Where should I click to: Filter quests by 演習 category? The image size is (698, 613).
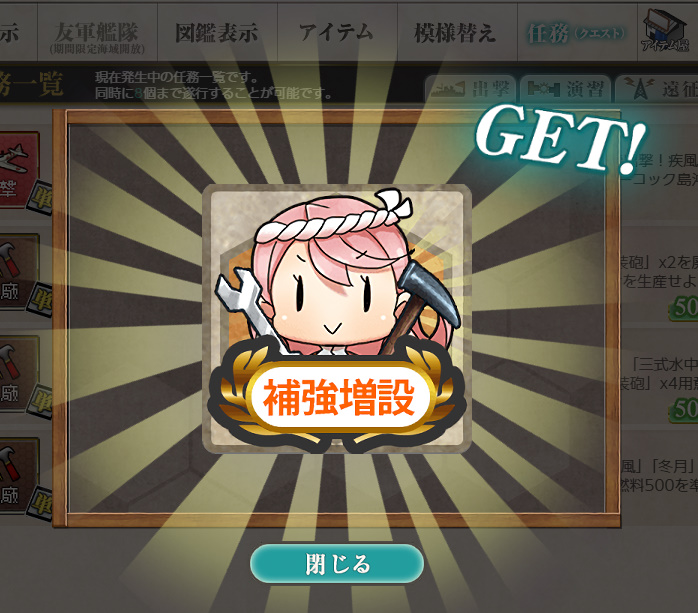pos(566,89)
